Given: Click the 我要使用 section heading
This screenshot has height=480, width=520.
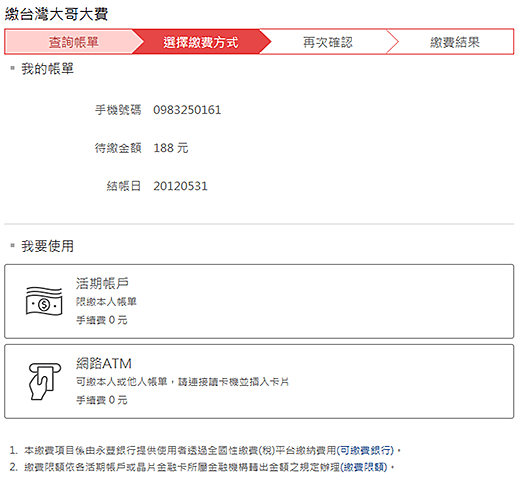Looking at the screenshot, I should point(47,246).
